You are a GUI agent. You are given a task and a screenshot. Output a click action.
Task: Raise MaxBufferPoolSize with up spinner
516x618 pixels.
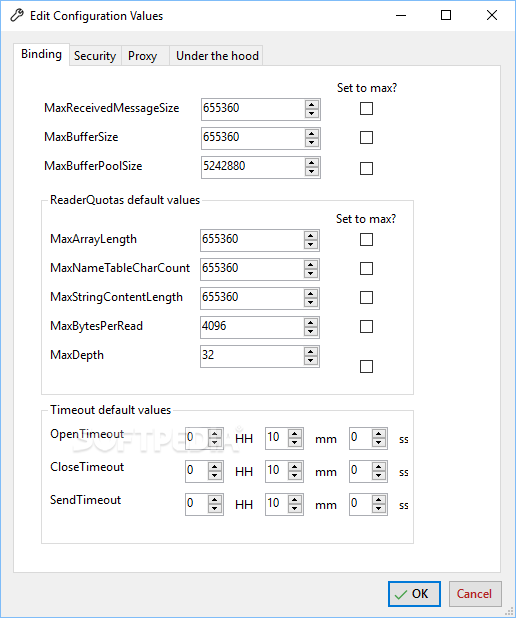point(311,163)
